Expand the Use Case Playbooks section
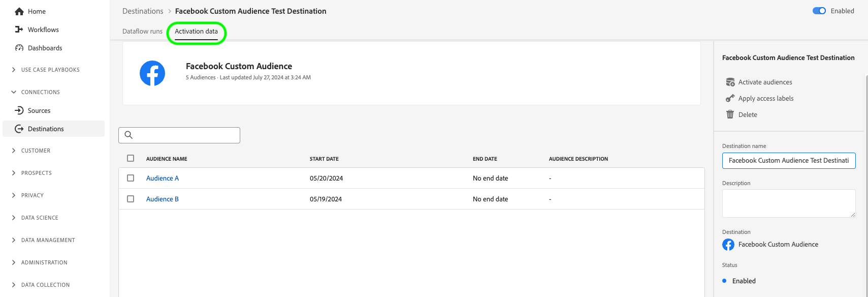The image size is (868, 297). 14,70
